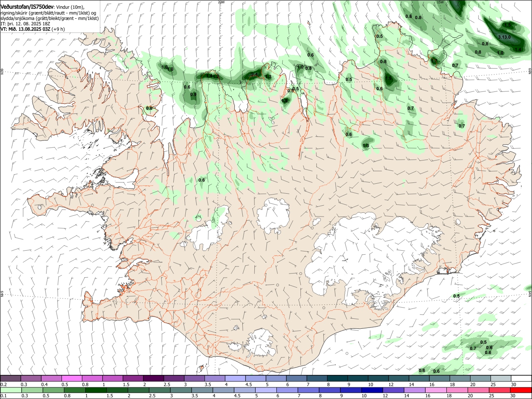Click the 3.13.0 overlapping precipitation label
The width and height of the screenshot is (532, 399).
coord(504,37)
